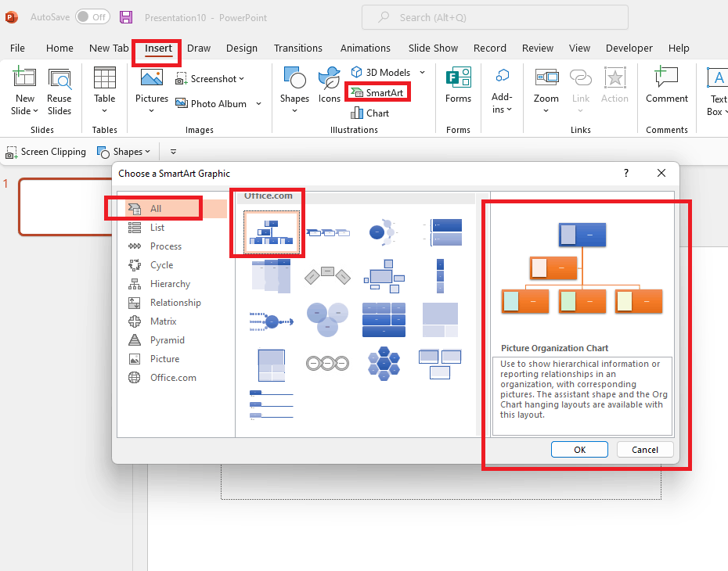The height and width of the screenshot is (571, 728).
Task: Click Cancel in SmartArt dialog
Action: pyautogui.click(x=644, y=450)
